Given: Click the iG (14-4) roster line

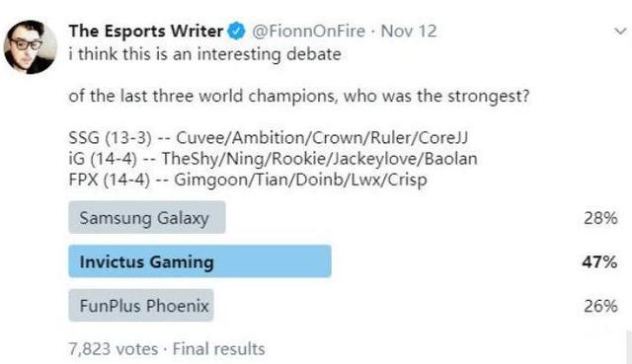Looking at the screenshot, I should [273, 159].
